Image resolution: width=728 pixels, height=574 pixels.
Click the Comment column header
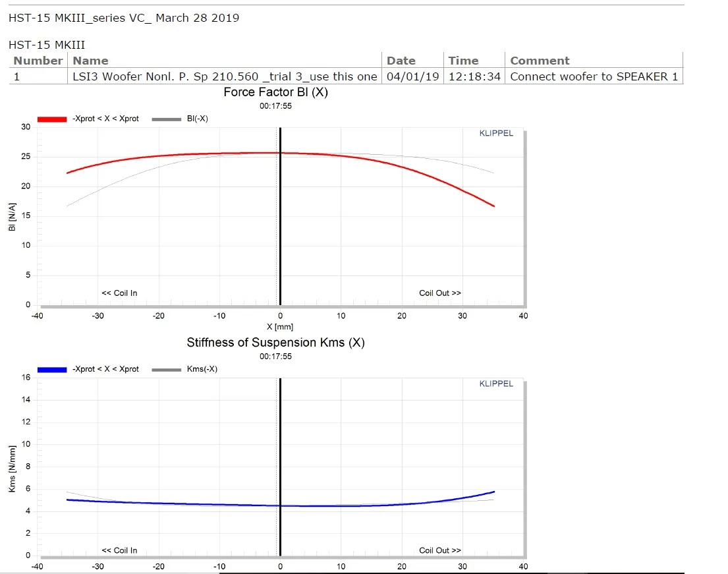point(540,61)
